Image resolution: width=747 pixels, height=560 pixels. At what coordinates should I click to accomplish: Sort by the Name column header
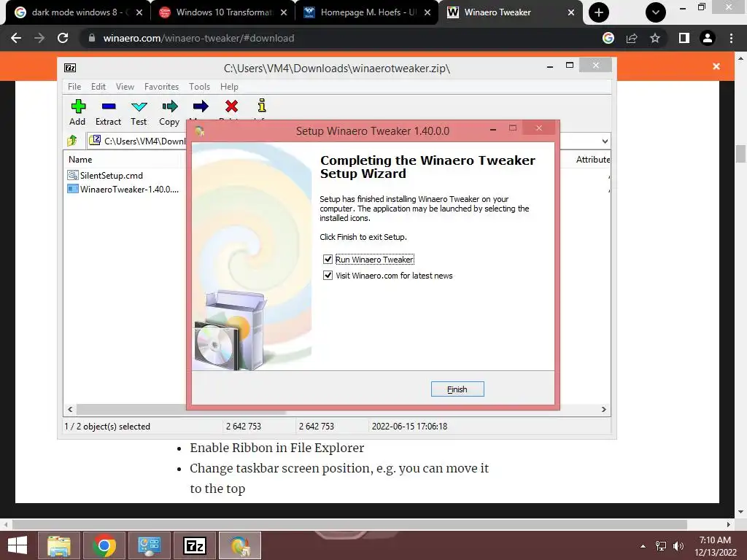point(122,160)
